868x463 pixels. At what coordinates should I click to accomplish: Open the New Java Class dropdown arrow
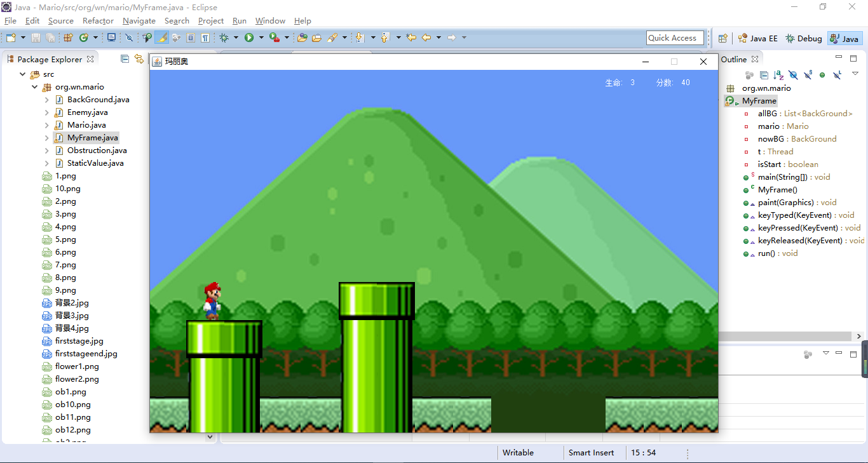tap(95, 38)
